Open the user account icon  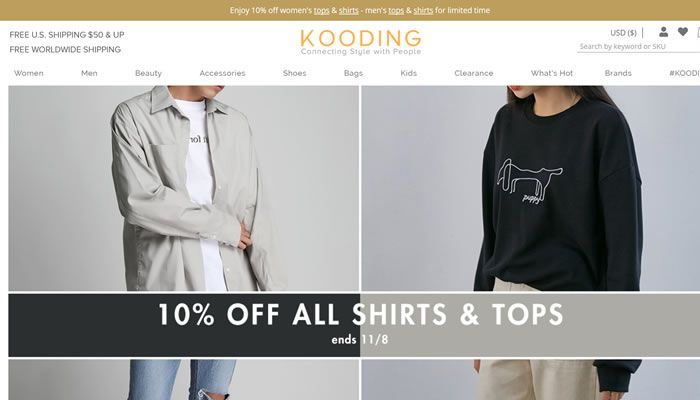663,32
